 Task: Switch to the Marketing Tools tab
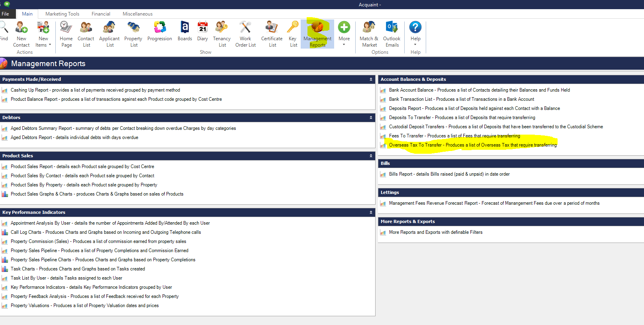pyautogui.click(x=62, y=14)
